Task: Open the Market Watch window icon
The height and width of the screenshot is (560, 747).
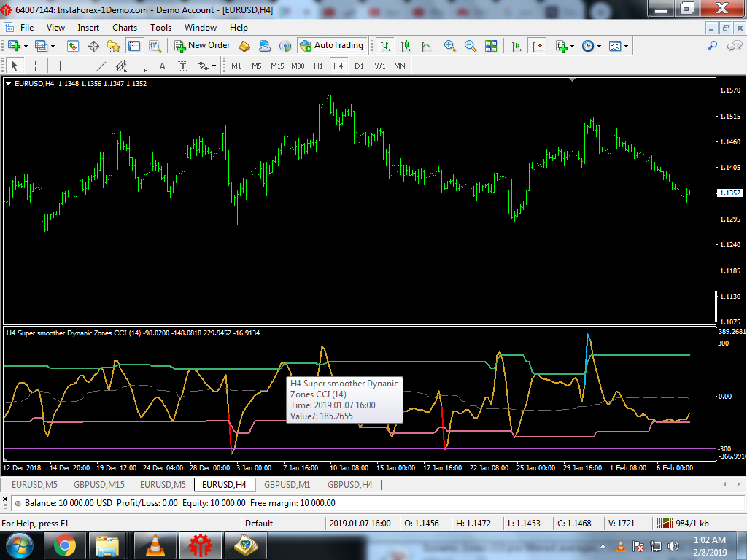Action: 73,45
